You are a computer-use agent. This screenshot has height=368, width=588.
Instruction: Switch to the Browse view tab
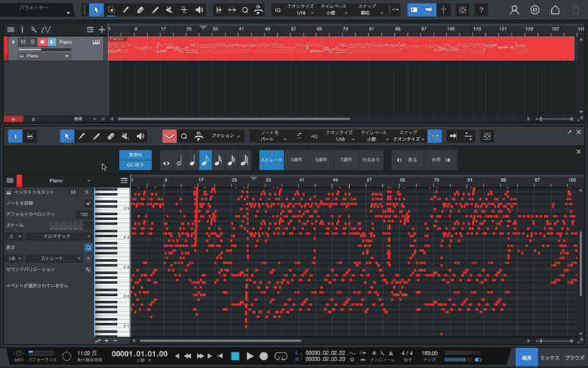tap(574, 358)
